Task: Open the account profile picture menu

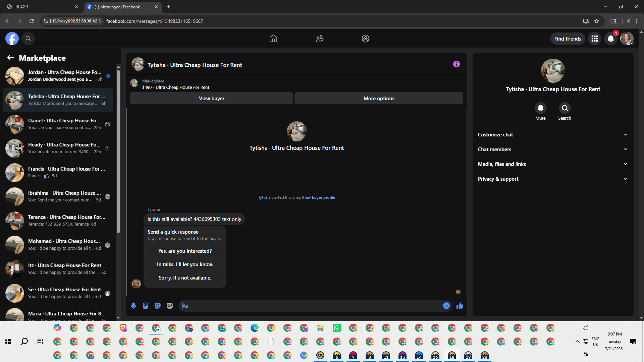Action: (x=627, y=39)
